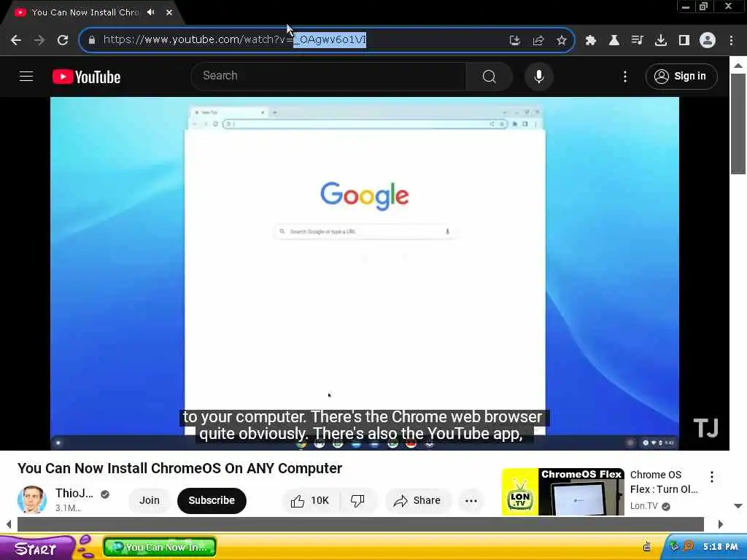Click the Join button
Viewport: 747px width, 560px height.
click(150, 500)
